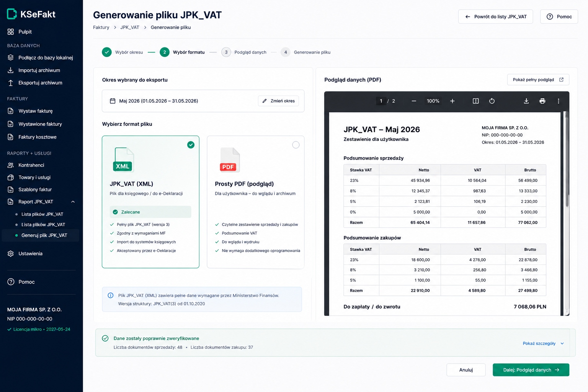The image size is (588, 392).
Task: Zoom in PDF preview with plus icon
Action: tap(452, 101)
